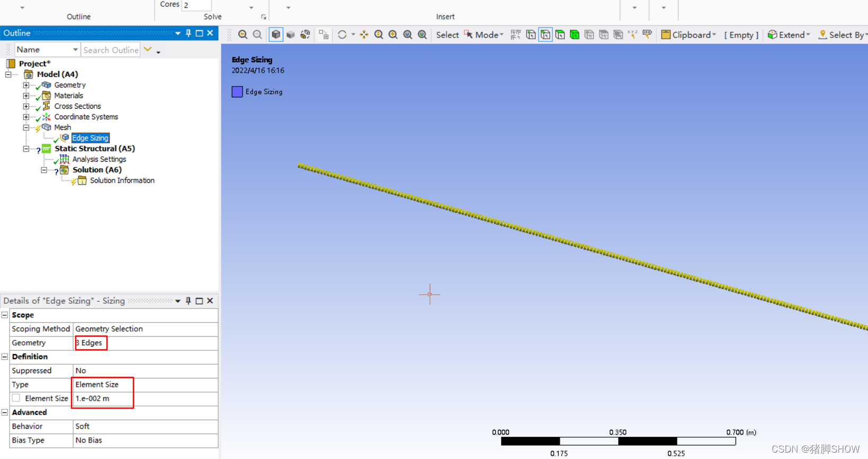Image resolution: width=868 pixels, height=459 pixels.
Task: Pin the Details of Edge Sizing panel
Action: [x=189, y=301]
